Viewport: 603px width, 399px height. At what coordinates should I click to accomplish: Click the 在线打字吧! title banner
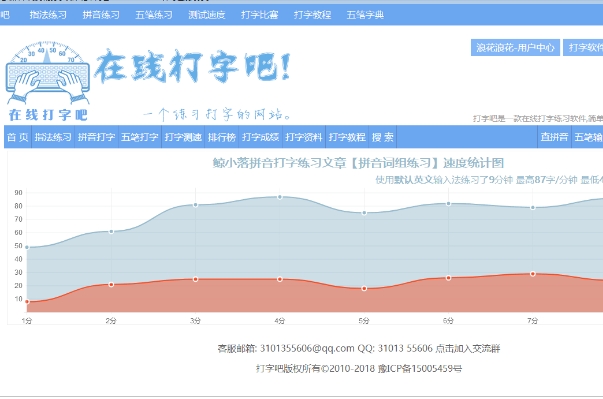tap(192, 67)
